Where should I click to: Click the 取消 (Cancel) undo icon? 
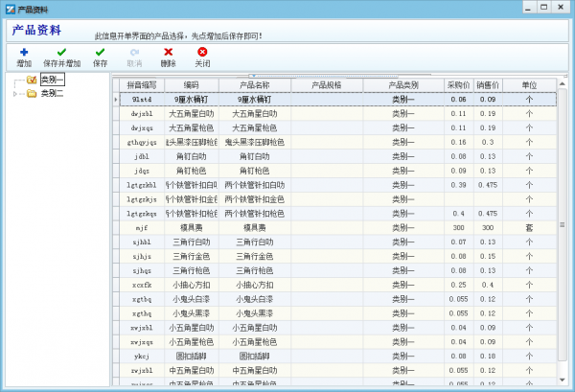[x=134, y=52]
